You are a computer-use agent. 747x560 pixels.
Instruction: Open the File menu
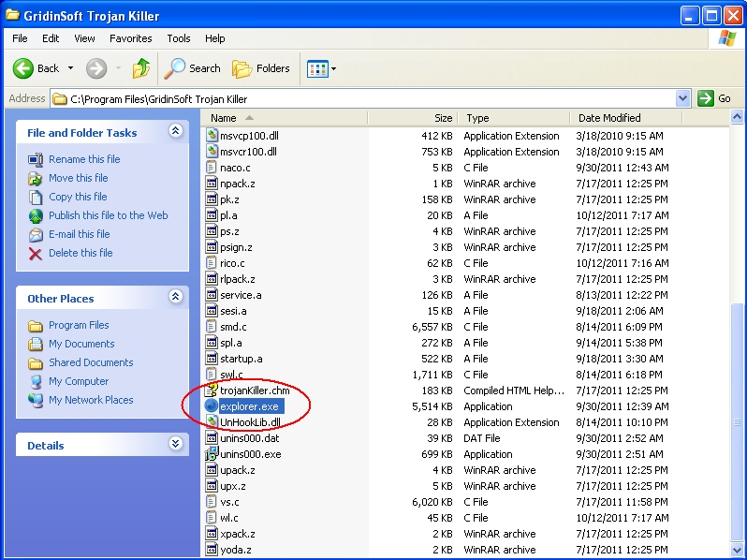pos(20,38)
